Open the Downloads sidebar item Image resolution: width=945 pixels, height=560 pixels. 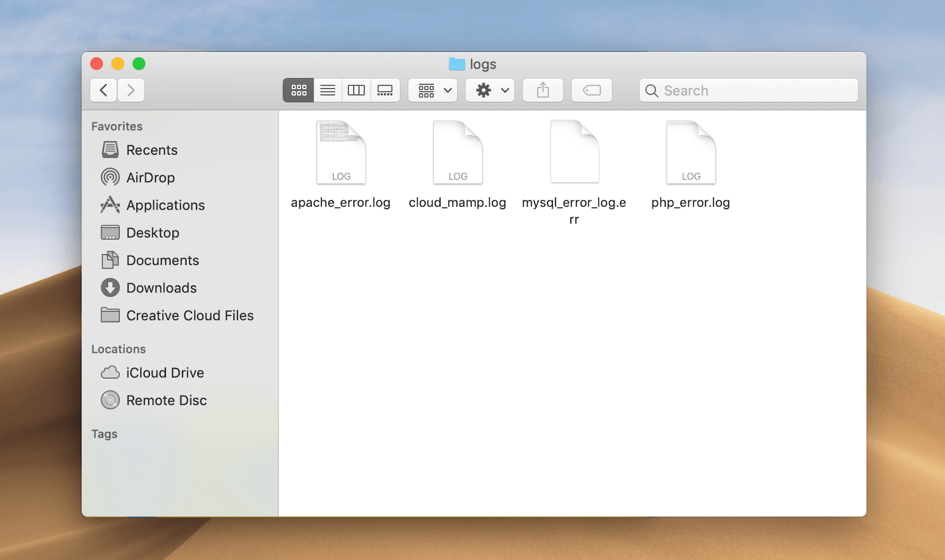tap(162, 288)
